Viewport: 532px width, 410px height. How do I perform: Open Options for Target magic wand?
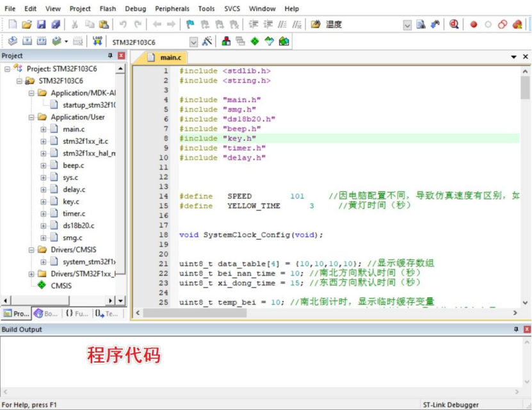coord(207,42)
